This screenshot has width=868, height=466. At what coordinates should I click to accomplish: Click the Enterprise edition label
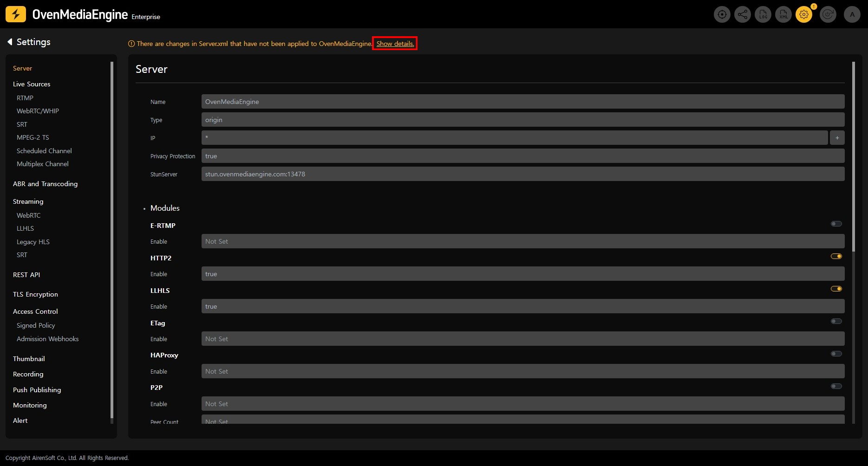click(146, 17)
